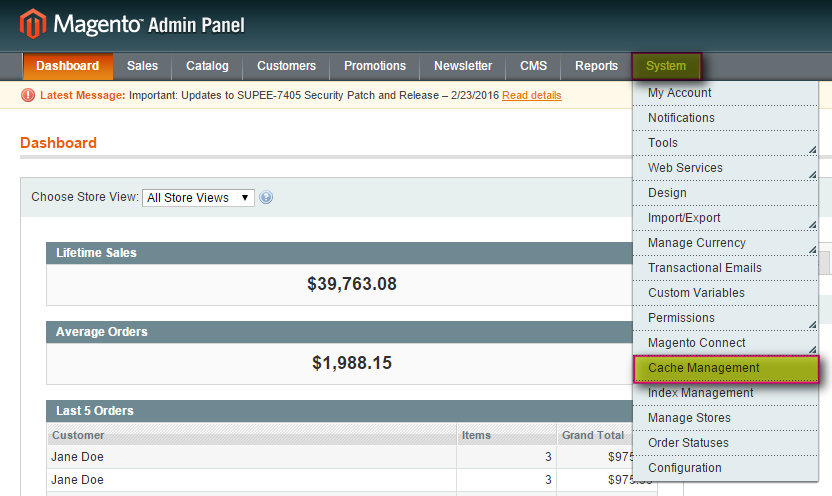Open the Catalog menu
832x496 pixels.
click(x=207, y=66)
